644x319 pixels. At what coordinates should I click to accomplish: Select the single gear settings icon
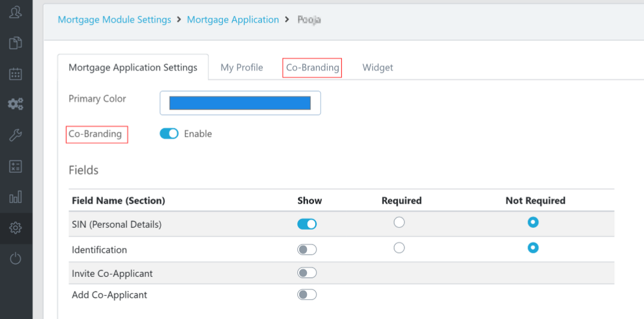pos(16,228)
